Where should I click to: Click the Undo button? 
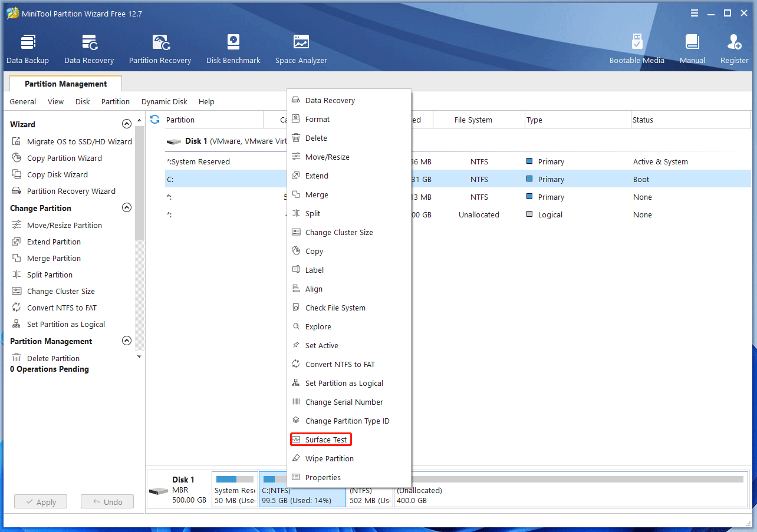point(107,502)
